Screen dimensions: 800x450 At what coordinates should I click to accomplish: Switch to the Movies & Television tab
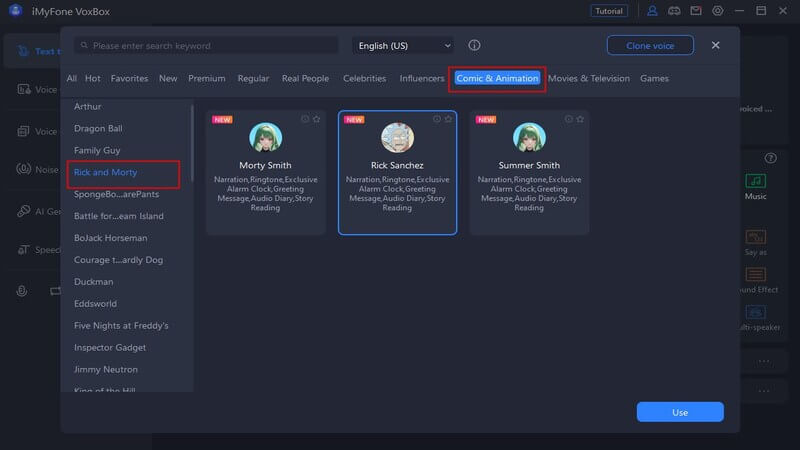click(x=589, y=78)
